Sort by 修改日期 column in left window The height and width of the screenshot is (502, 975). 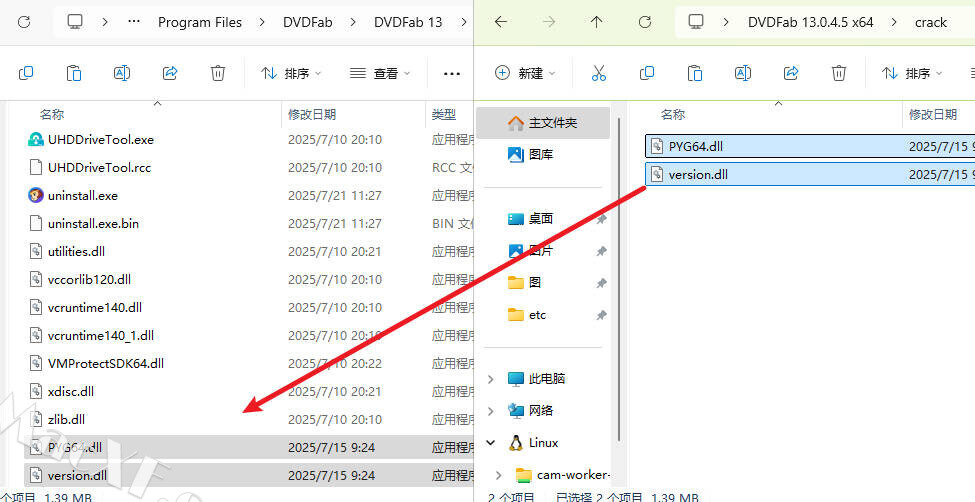tap(312, 114)
